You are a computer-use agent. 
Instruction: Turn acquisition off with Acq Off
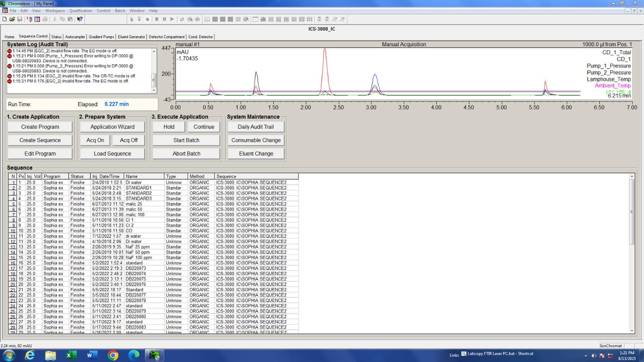pyautogui.click(x=128, y=140)
